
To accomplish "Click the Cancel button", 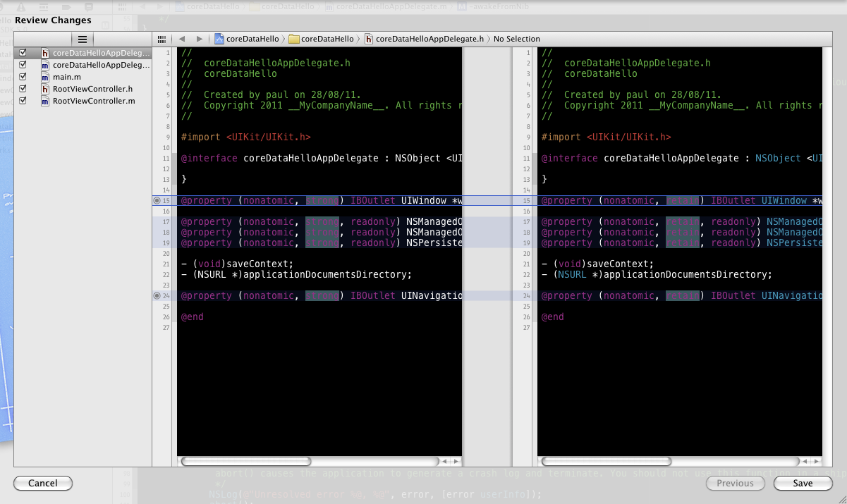I will tap(43, 483).
